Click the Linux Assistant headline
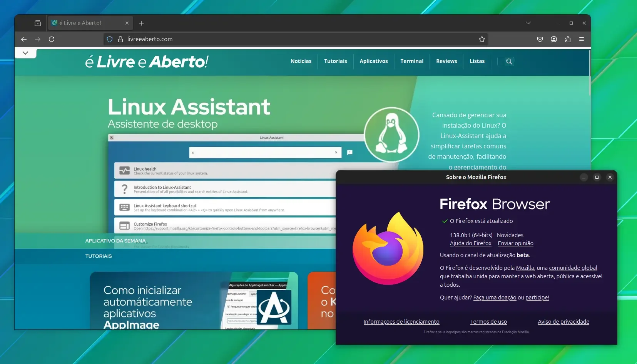Image resolution: width=637 pixels, height=364 pixels. (x=189, y=107)
